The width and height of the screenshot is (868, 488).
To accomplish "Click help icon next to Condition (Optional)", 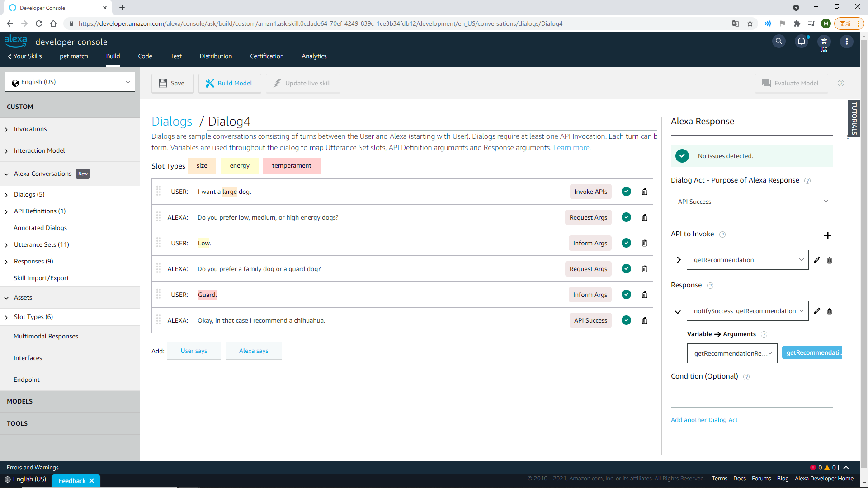I will coord(746,377).
